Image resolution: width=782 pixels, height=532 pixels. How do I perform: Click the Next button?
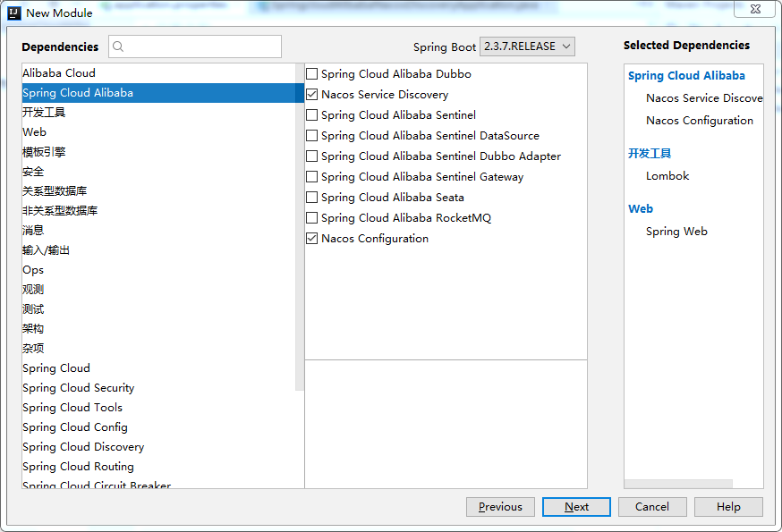[x=576, y=507]
